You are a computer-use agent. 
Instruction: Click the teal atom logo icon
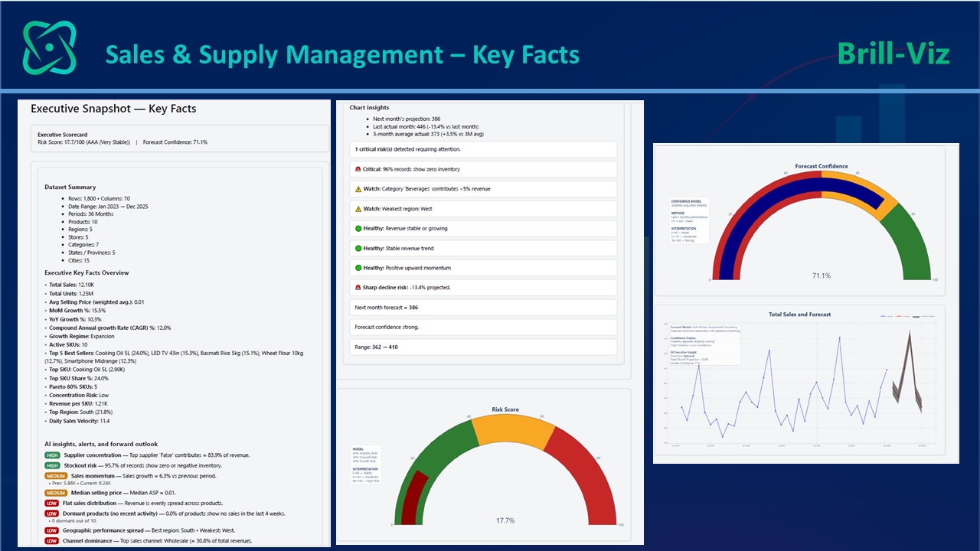coord(50,47)
